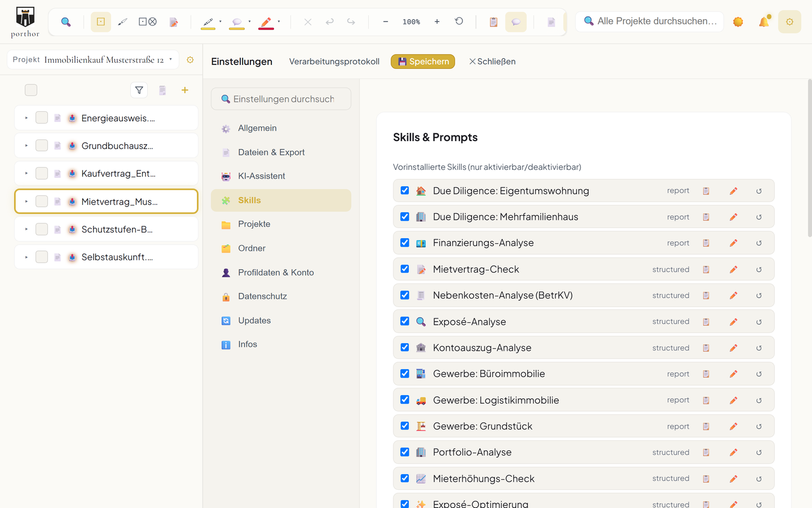Screen dimensions: 812x508
Task: Expand the Kaufvertrag_Ent tree row
Action: click(27, 173)
